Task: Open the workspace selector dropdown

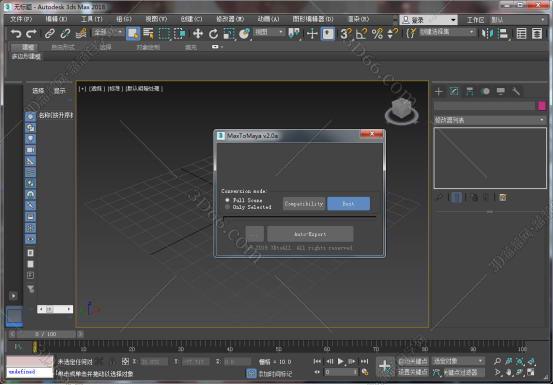Action: coord(518,20)
